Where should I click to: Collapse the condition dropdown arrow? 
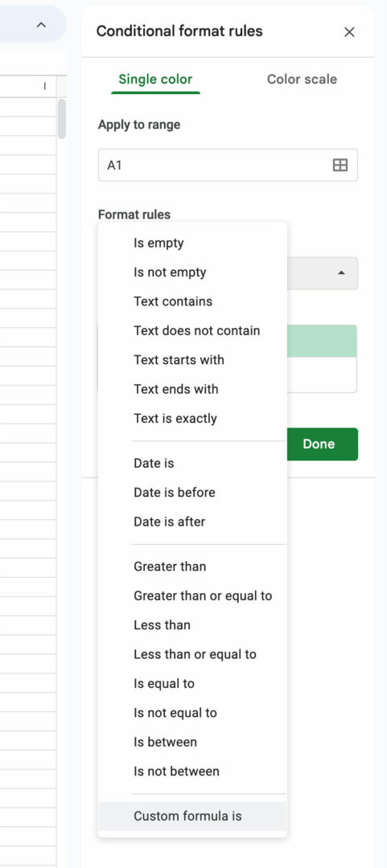click(341, 273)
